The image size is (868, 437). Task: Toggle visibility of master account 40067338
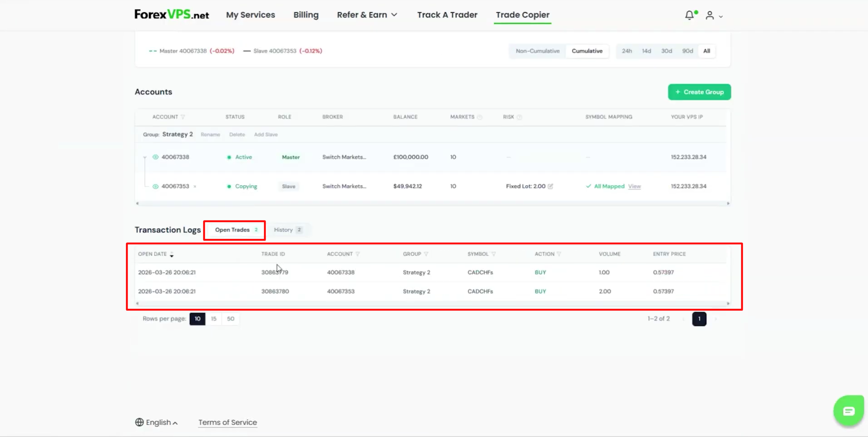point(155,157)
